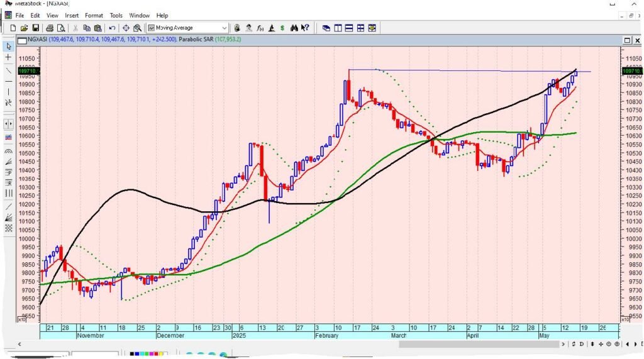Select the crosshair tool in left toolbar
Viewport: 644px width, 359px height.
click(x=8, y=57)
